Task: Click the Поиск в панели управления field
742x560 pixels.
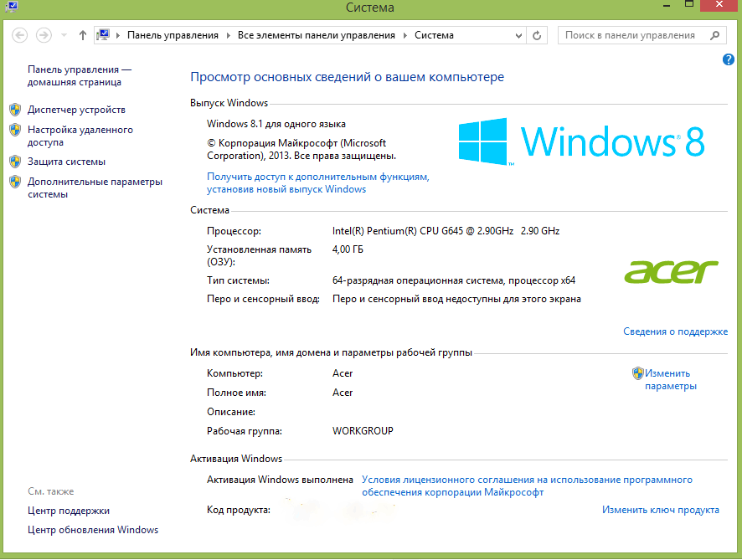Action: 642,35
